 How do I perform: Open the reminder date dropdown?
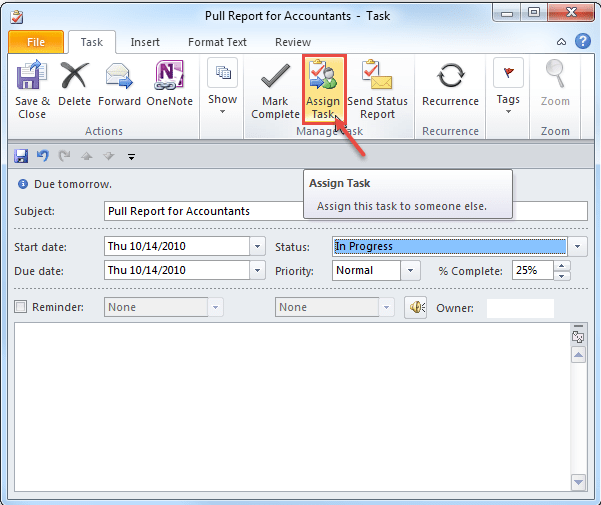[215, 307]
